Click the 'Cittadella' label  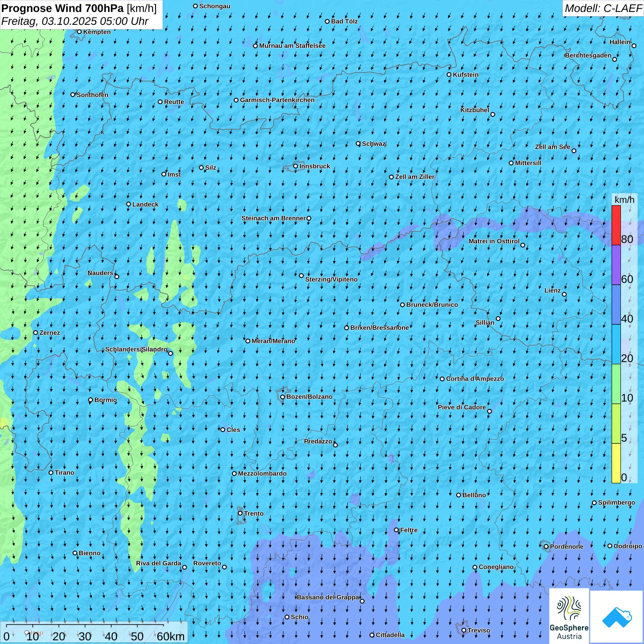390,635
